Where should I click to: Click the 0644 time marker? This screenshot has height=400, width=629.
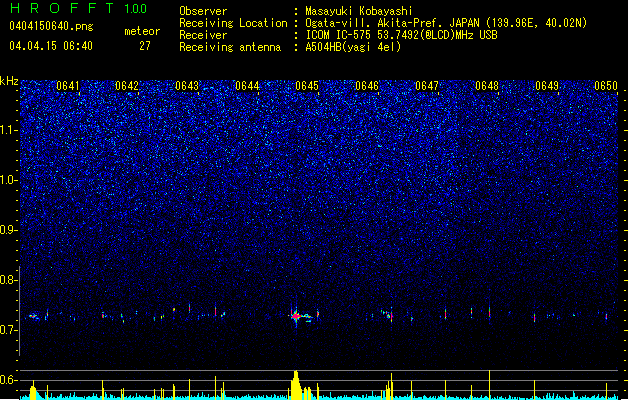coord(247,86)
